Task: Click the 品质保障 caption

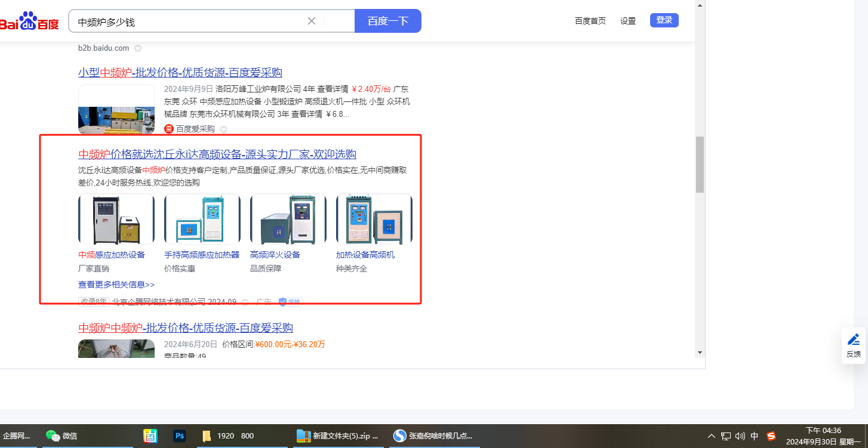Action: [x=266, y=268]
